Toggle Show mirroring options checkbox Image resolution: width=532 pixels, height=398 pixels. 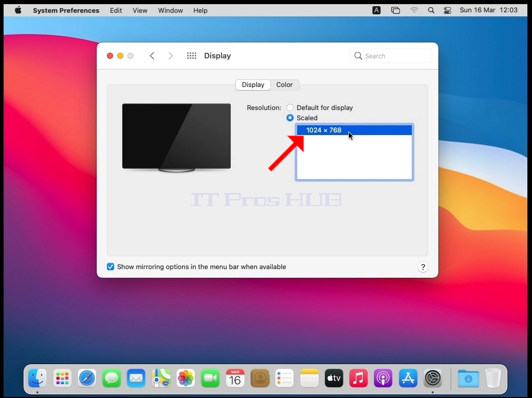pos(110,267)
